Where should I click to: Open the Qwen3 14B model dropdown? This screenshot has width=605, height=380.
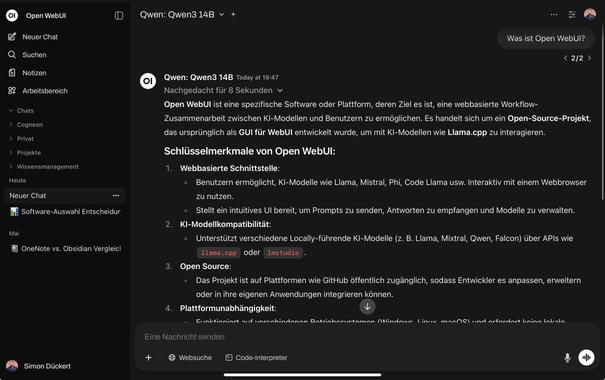pos(182,15)
